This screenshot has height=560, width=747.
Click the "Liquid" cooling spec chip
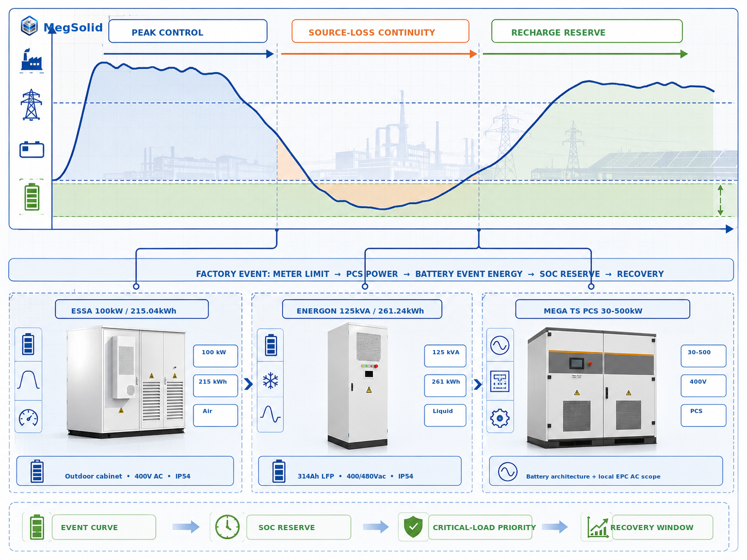445,415
